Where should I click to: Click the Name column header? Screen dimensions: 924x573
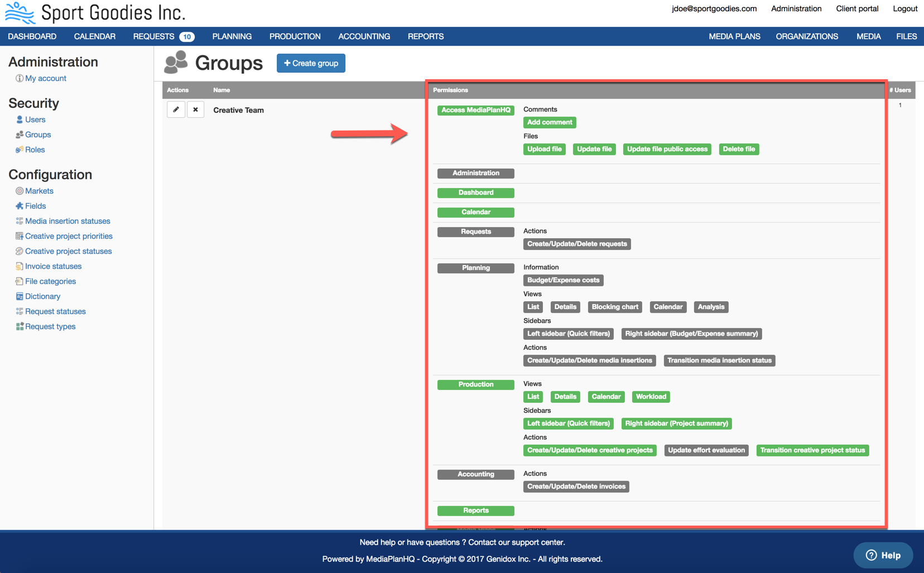pyautogui.click(x=222, y=90)
